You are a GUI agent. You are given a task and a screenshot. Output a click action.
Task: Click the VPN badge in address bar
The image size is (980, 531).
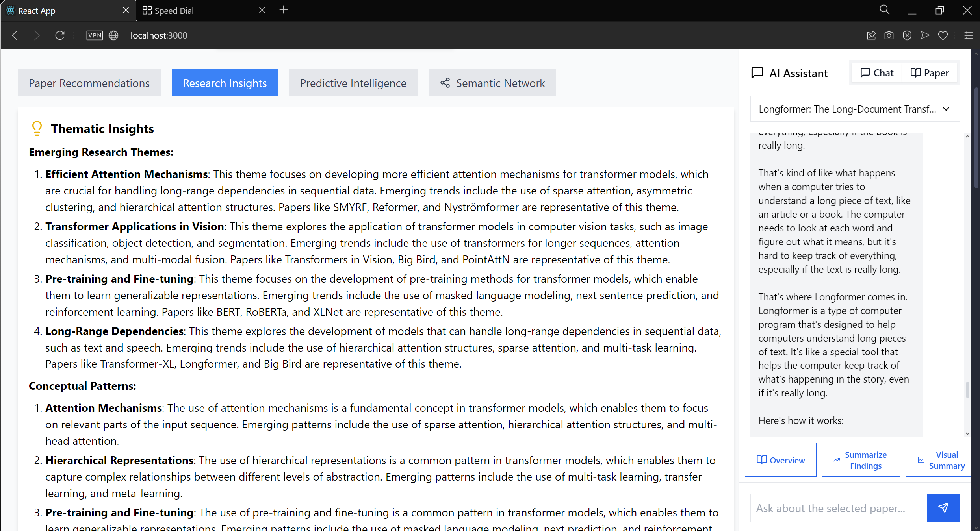tap(95, 35)
